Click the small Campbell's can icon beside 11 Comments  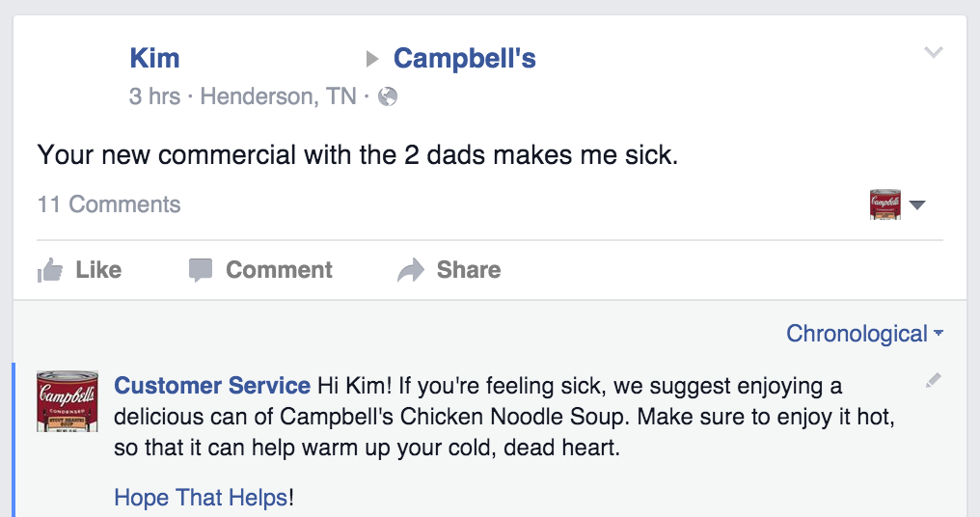coord(885,204)
